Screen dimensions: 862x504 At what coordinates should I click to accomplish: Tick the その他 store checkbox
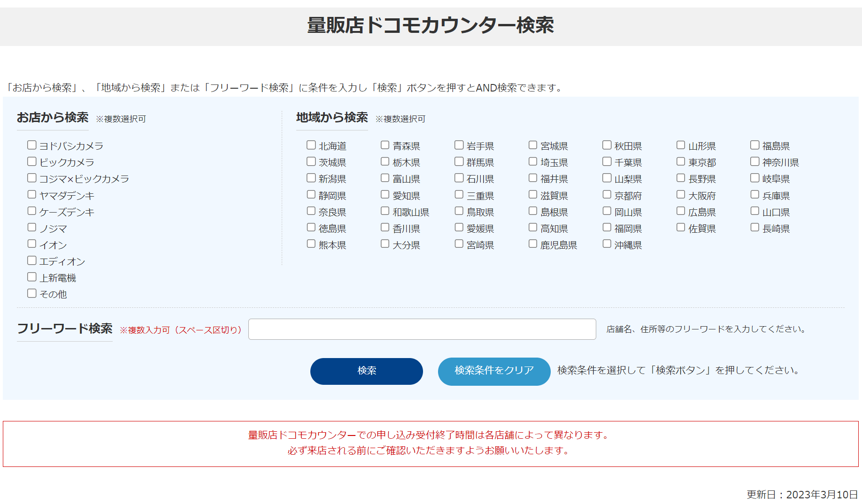pyautogui.click(x=32, y=293)
